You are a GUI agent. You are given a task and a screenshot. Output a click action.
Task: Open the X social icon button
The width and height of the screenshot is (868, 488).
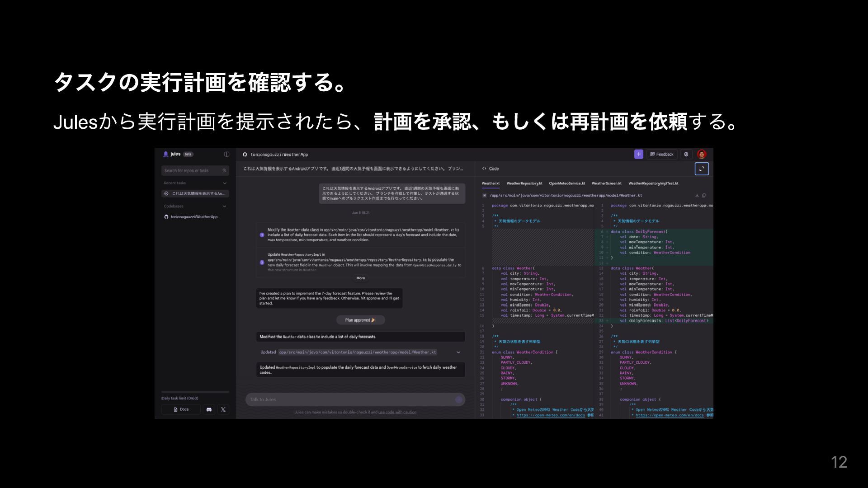pos(223,409)
